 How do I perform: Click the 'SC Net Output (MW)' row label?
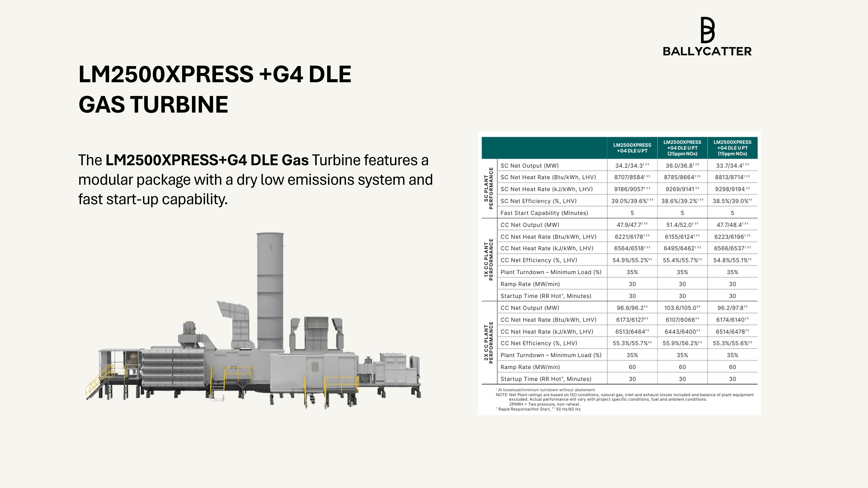529,166
